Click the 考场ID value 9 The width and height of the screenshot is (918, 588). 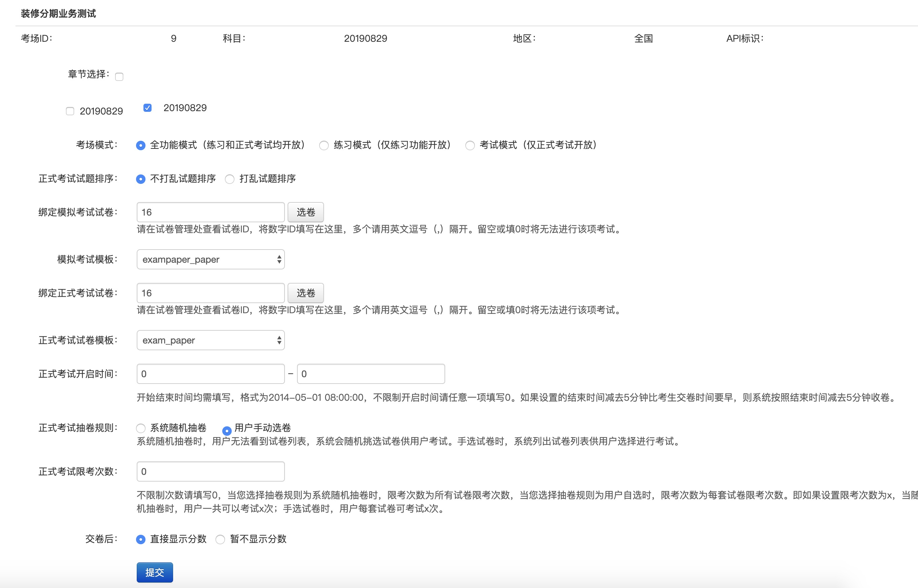point(174,39)
